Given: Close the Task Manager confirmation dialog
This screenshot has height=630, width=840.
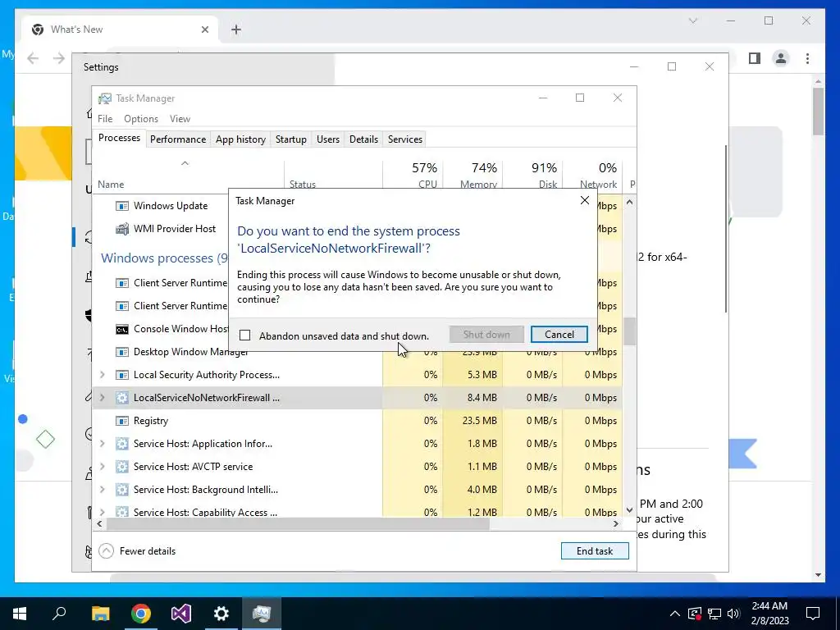Looking at the screenshot, I should coord(584,200).
